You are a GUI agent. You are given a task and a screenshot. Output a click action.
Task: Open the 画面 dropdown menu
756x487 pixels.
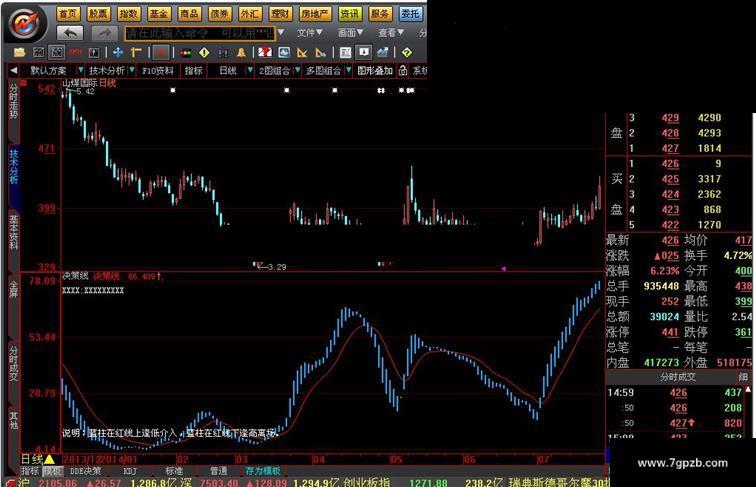pyautogui.click(x=351, y=33)
